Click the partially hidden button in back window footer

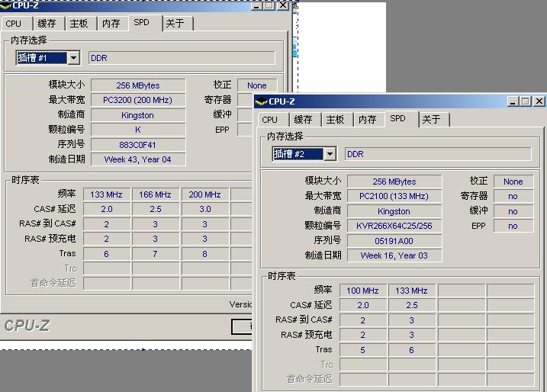242,326
